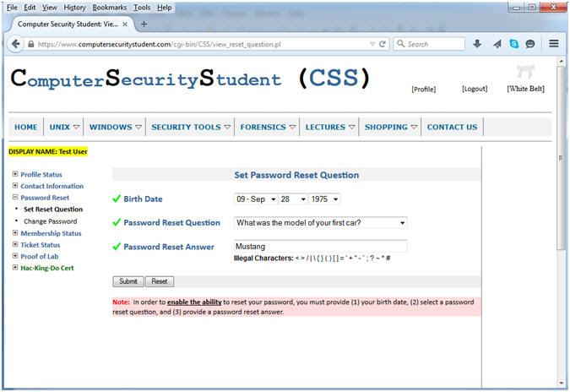Expand the Contact Information plus icon
Viewport: 570px width, 392px height.
point(15,186)
